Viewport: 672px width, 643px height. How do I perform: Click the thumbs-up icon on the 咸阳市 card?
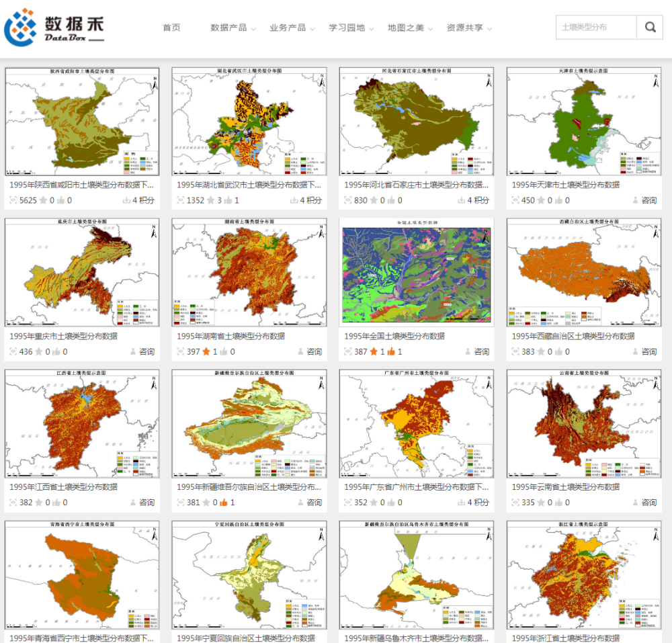click(61, 200)
